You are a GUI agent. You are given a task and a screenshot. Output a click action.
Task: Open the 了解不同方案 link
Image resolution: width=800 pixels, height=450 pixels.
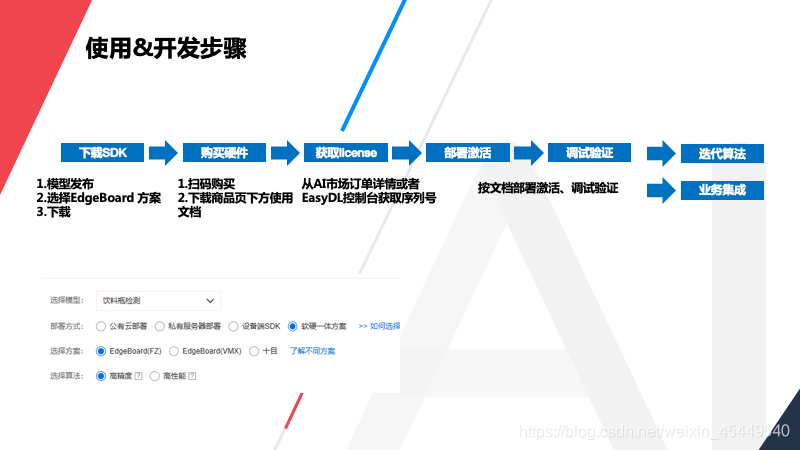[x=312, y=351]
